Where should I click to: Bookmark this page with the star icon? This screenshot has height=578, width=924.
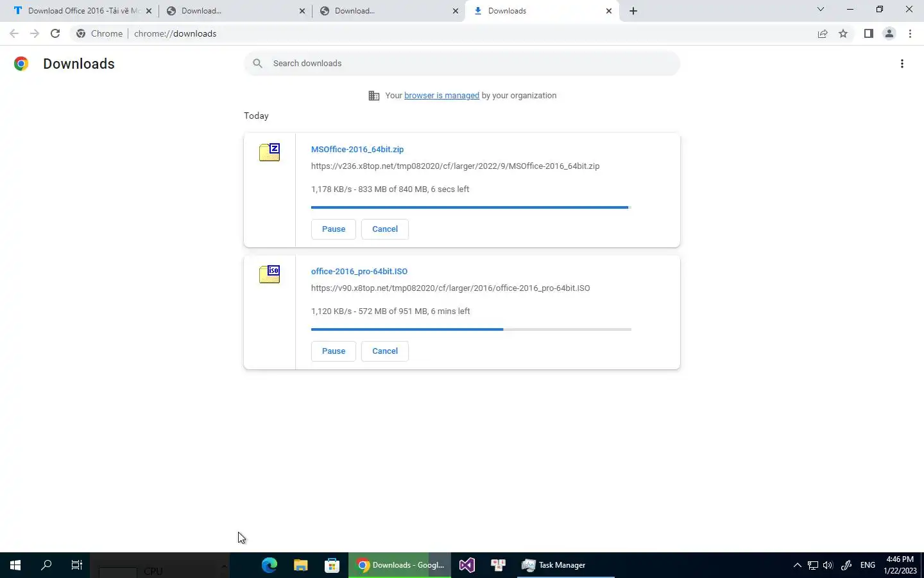[843, 33]
